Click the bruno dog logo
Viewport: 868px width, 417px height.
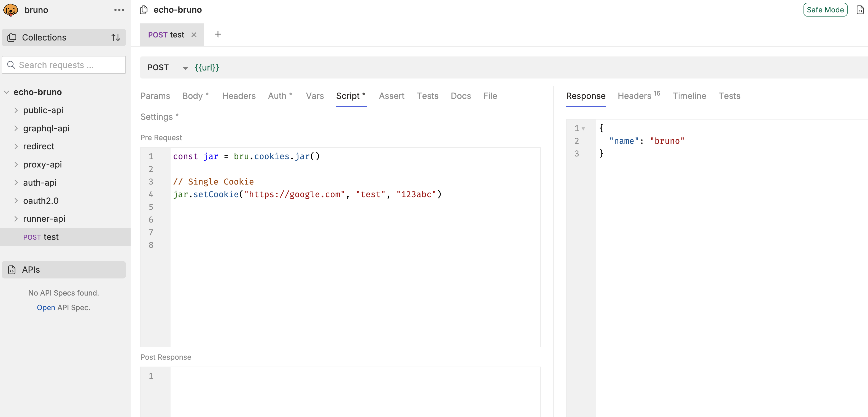point(10,10)
